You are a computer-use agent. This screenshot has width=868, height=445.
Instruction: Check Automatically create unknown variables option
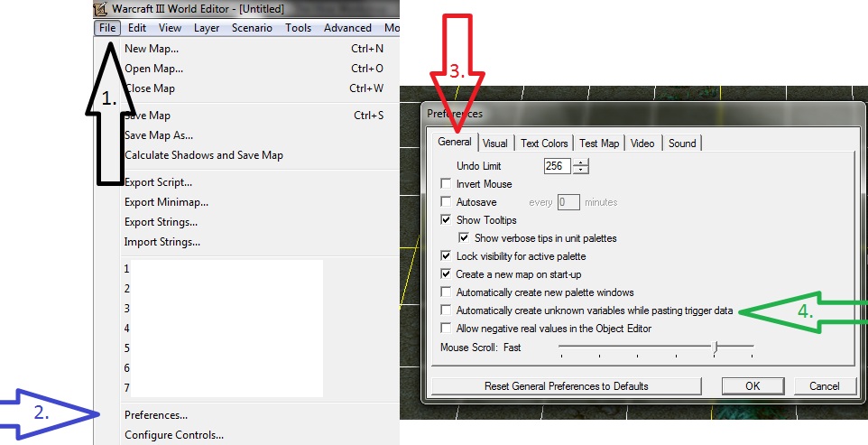(x=446, y=311)
